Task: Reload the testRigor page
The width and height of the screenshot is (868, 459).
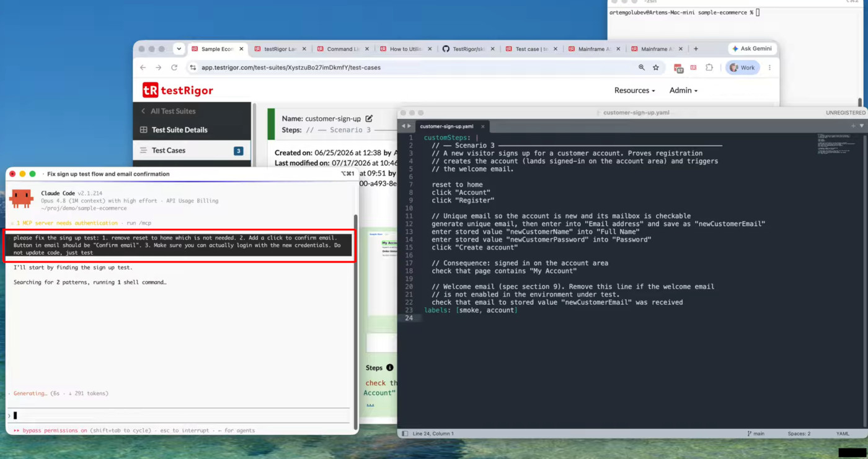Action: 174,68
